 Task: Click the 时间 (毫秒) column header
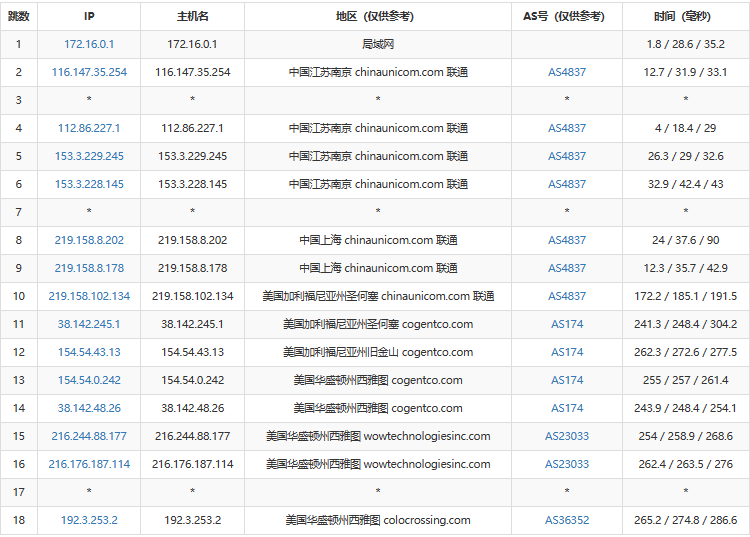pos(685,16)
